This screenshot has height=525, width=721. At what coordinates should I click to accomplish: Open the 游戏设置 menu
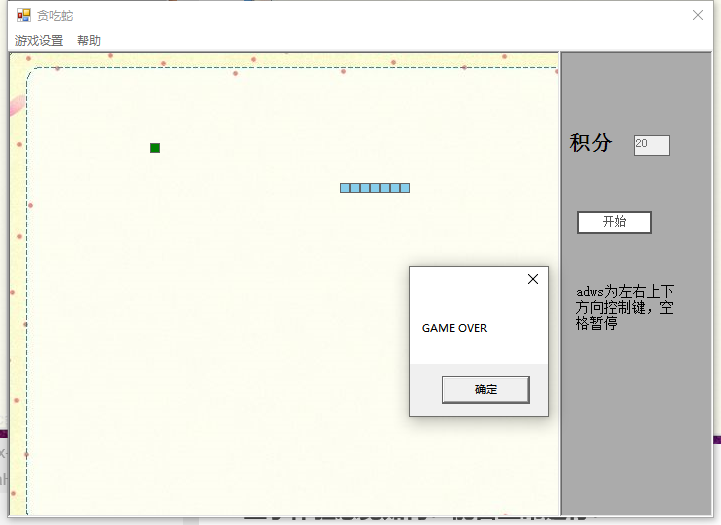click(x=39, y=41)
